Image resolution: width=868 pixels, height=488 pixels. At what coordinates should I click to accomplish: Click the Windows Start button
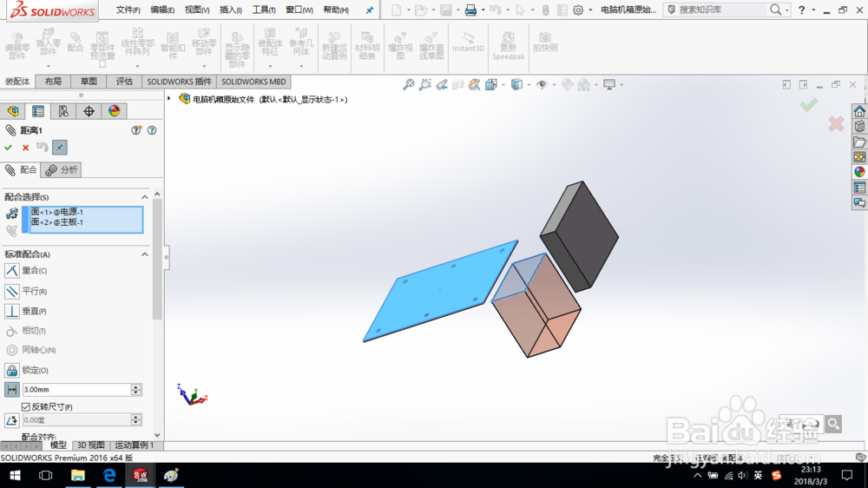click(x=15, y=475)
